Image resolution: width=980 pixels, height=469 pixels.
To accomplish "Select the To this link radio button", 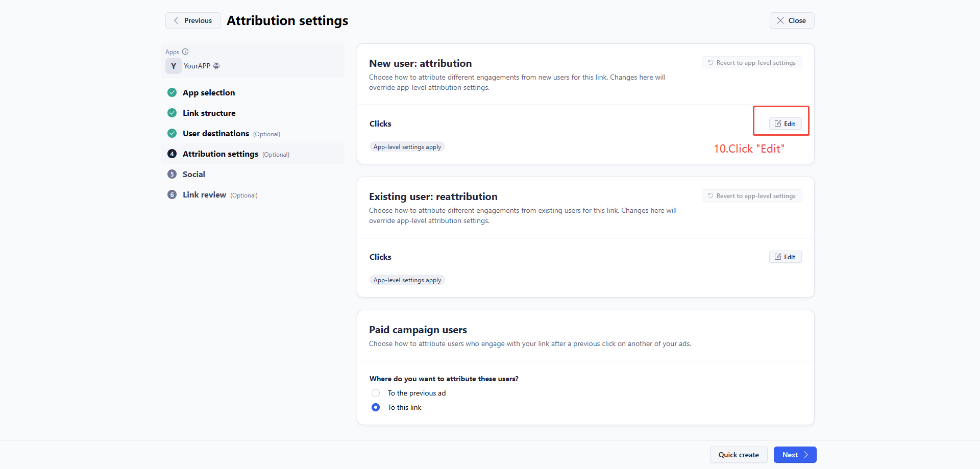I will pyautogui.click(x=376, y=407).
